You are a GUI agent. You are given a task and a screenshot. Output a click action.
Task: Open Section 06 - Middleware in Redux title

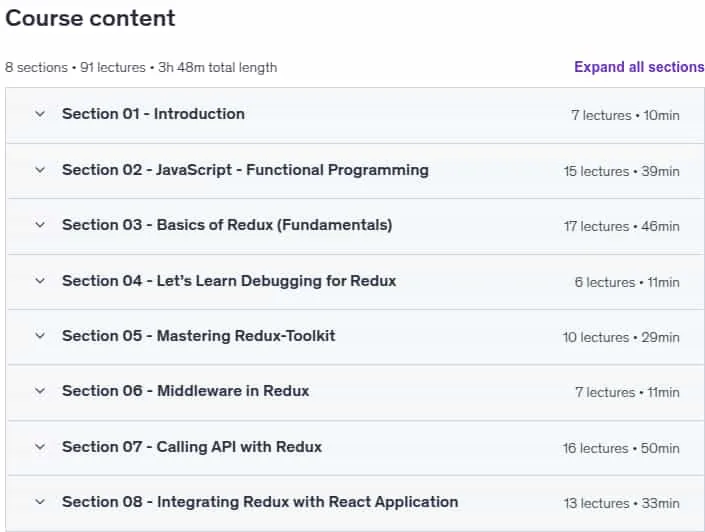point(186,391)
